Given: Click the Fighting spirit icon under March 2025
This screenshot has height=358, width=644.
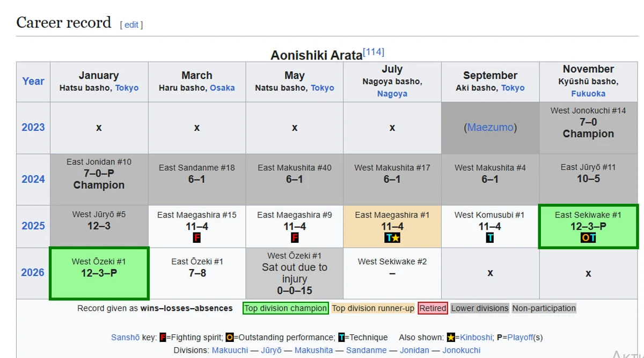Looking at the screenshot, I should point(196,238).
